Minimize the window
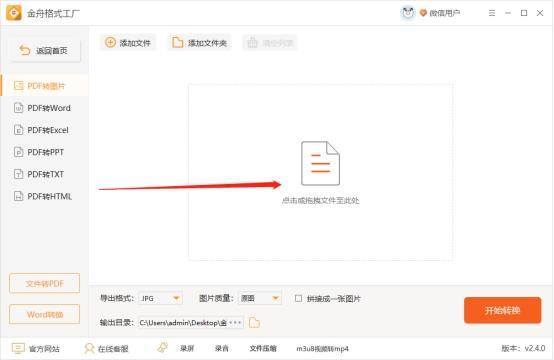554x360 pixels. tap(508, 13)
